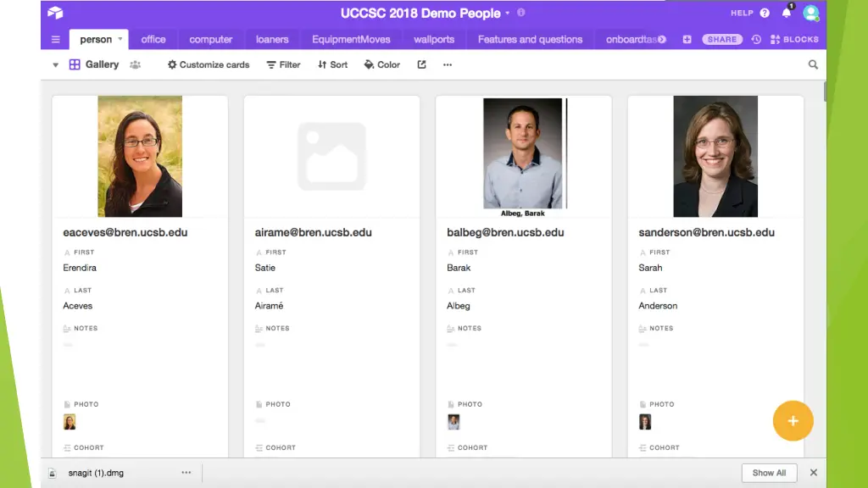Switch to the EquipmentMoves tab
This screenshot has height=488, width=868.
351,39
